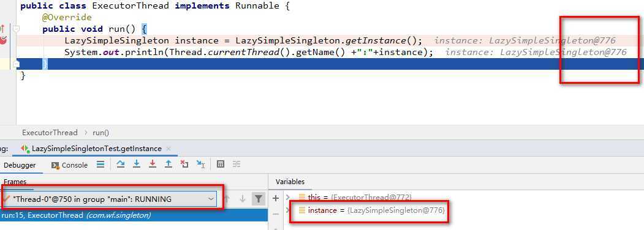Switch to the Console tab
Image resolution: width=644 pixels, height=230 pixels.
70,165
